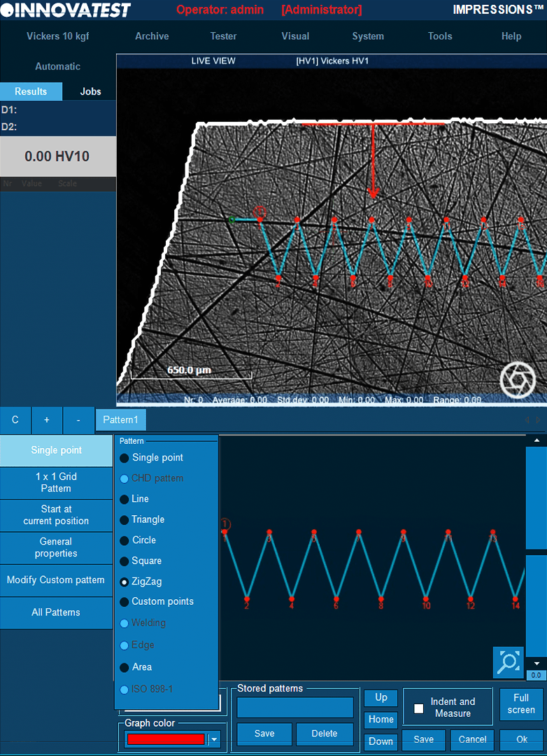Switch to the Jobs tab

click(90, 91)
